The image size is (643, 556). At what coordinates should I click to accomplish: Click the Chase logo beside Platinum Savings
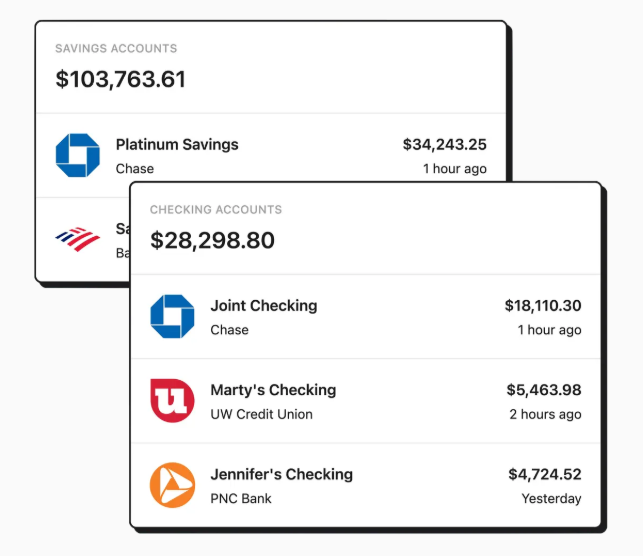[78, 155]
